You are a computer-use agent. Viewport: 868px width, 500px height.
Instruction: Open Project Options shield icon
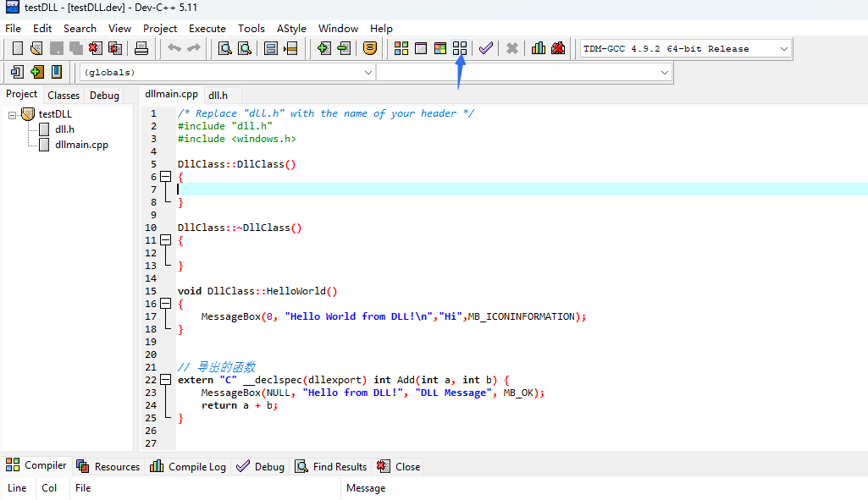click(370, 49)
